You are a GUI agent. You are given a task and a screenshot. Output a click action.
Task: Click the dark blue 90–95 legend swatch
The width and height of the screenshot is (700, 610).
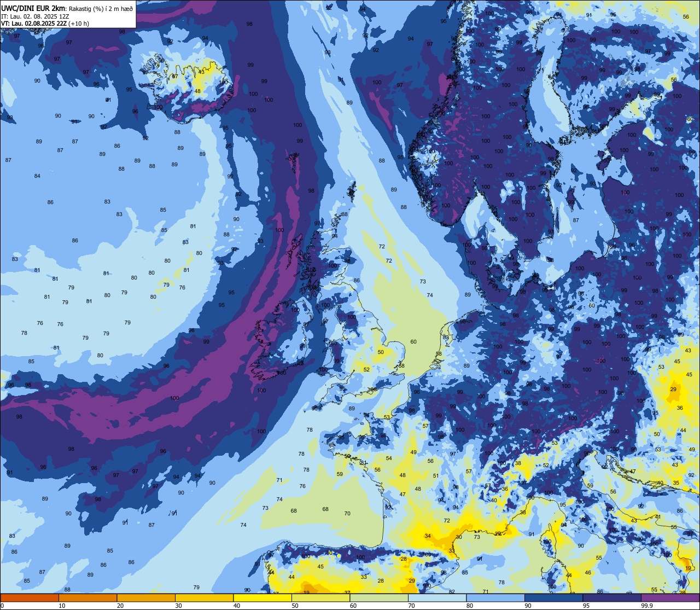[x=553, y=597]
